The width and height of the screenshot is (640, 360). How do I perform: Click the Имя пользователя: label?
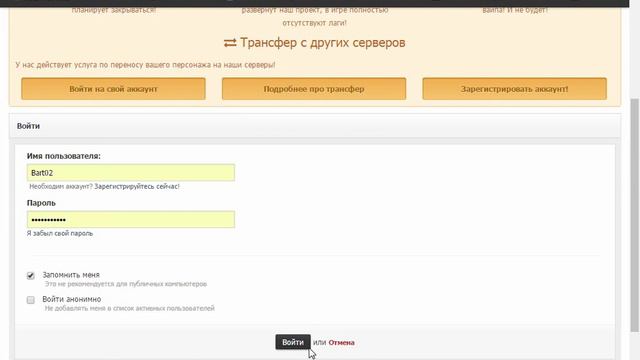click(x=64, y=156)
